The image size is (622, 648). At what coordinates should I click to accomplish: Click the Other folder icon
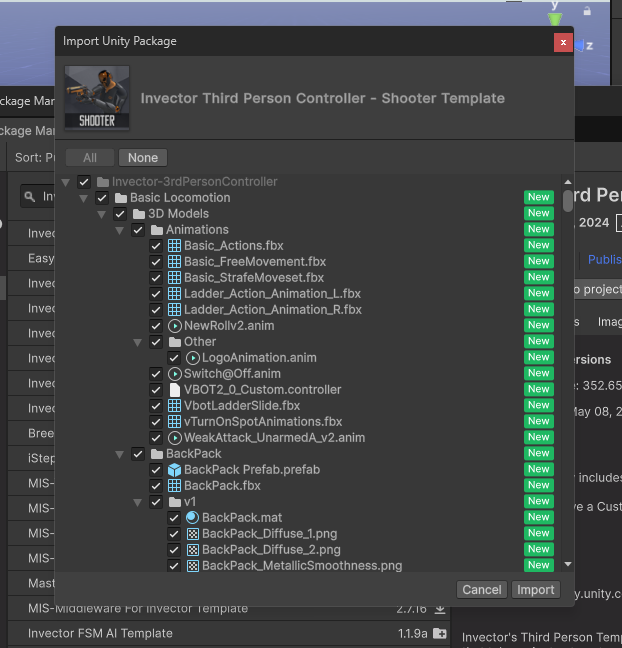pyautogui.click(x=175, y=342)
